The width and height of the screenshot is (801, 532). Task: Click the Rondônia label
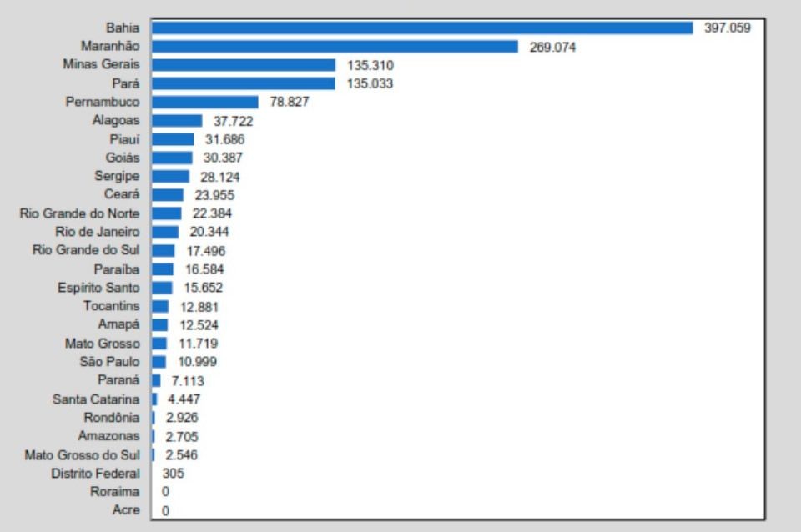tap(112, 417)
